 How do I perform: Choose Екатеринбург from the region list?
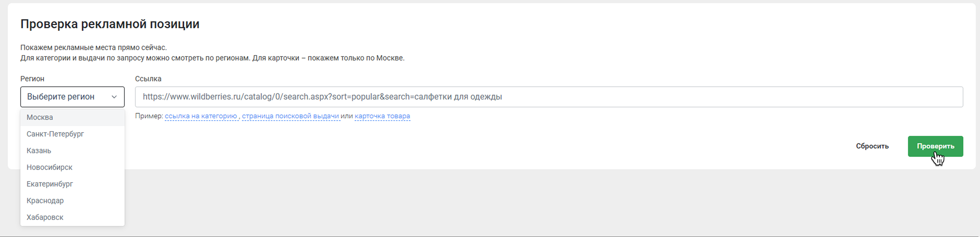50,184
